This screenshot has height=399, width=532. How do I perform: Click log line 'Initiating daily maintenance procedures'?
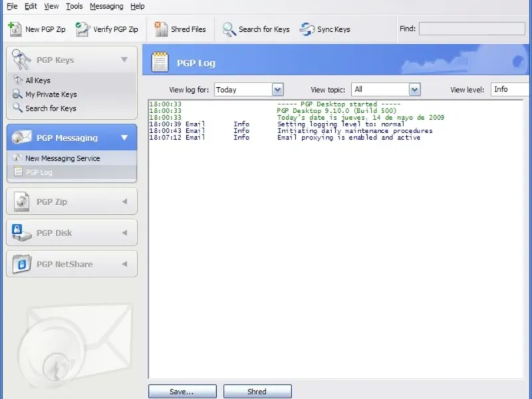[x=355, y=130]
